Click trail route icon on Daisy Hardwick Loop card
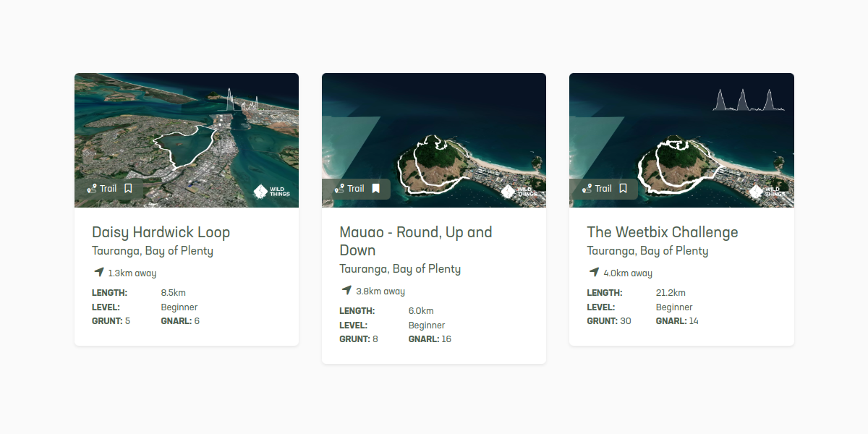 pyautogui.click(x=92, y=189)
